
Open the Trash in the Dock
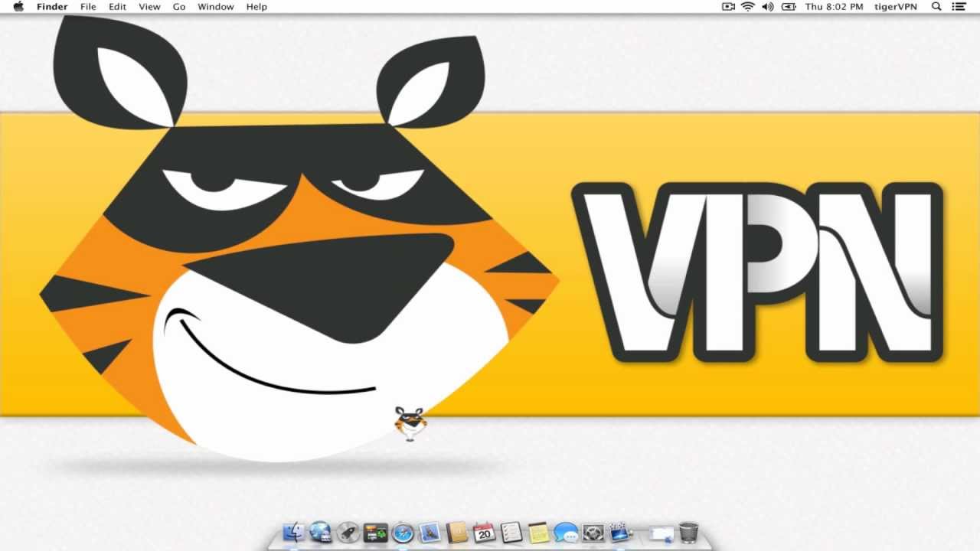[689, 533]
